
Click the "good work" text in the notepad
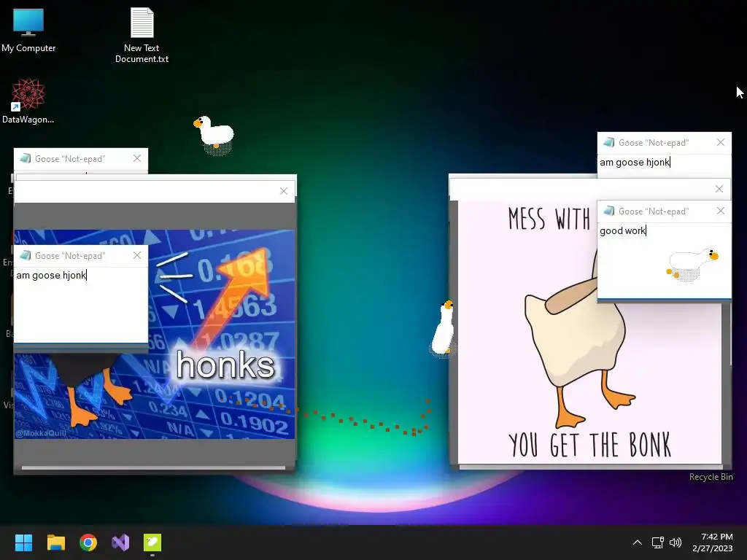[623, 231]
